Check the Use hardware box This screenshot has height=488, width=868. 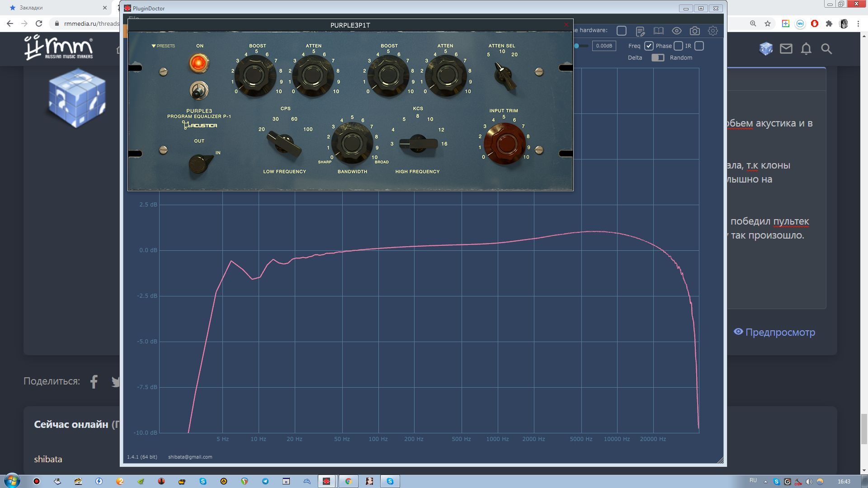[622, 31]
